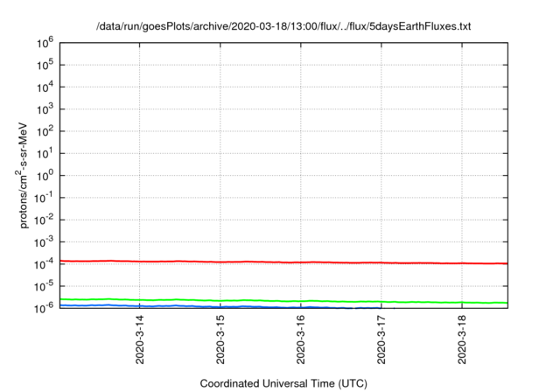This screenshot has width=560, height=392.
Task: Click the 2020-3-14 date label
Action: point(139,339)
